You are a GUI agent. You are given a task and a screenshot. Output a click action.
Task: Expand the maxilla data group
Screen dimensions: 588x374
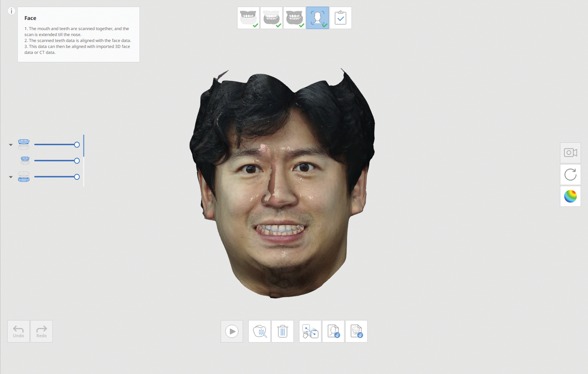click(10, 144)
